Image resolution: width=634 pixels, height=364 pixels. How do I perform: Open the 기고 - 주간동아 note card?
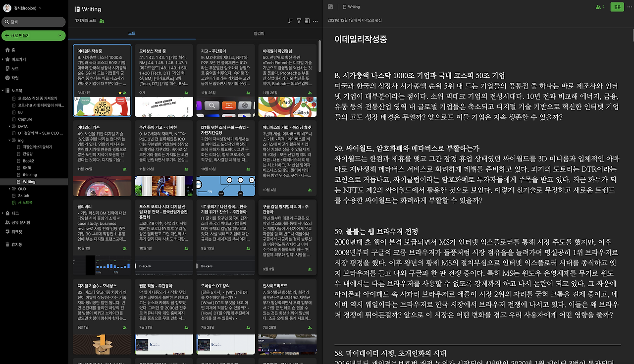(225, 80)
